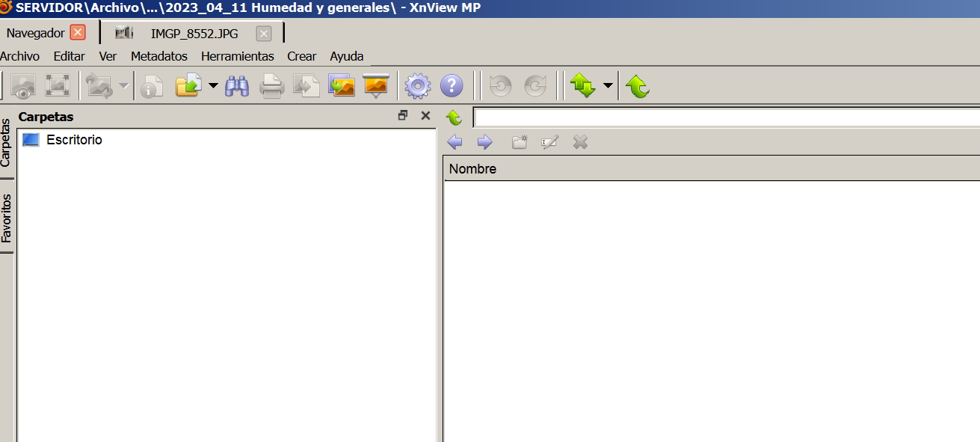Open the Metadatos menu
980x442 pixels.
[159, 56]
